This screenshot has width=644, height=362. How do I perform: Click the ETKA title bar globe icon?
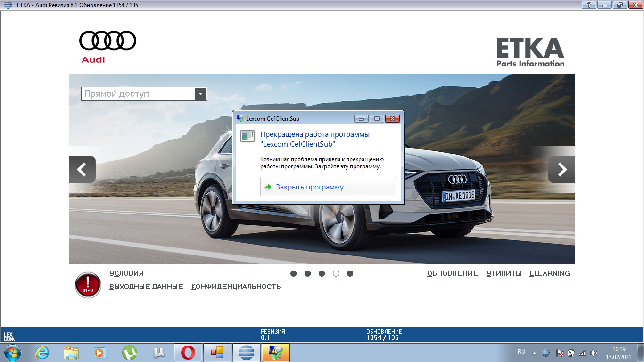8,5
